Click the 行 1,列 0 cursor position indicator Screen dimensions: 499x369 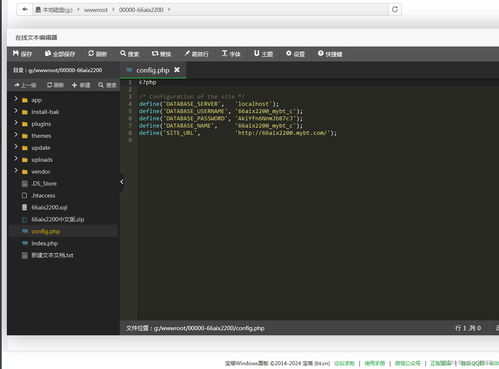click(468, 328)
